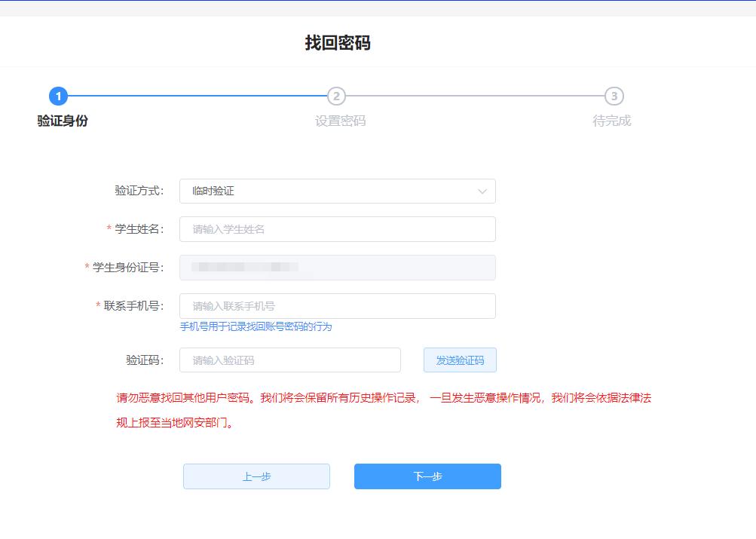Focus the 联系手机号 input field

point(337,306)
